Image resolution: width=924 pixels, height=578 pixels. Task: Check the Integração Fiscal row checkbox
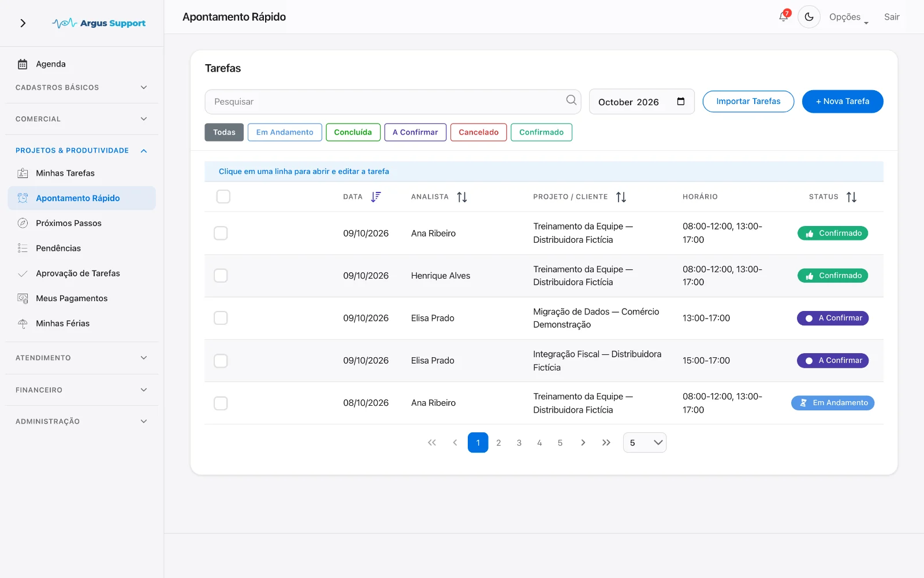point(221,361)
